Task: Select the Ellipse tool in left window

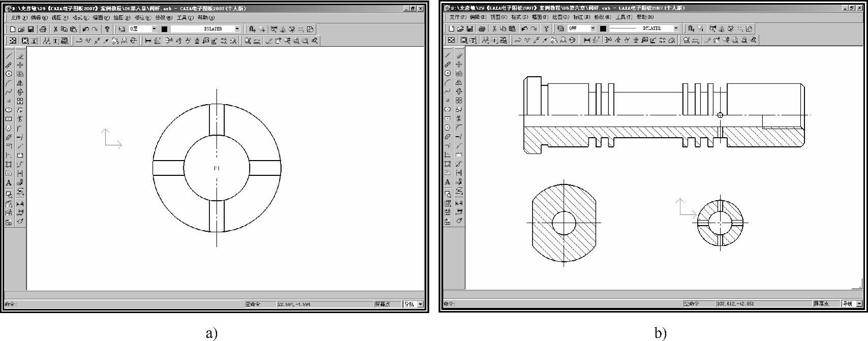Action: 9,110
